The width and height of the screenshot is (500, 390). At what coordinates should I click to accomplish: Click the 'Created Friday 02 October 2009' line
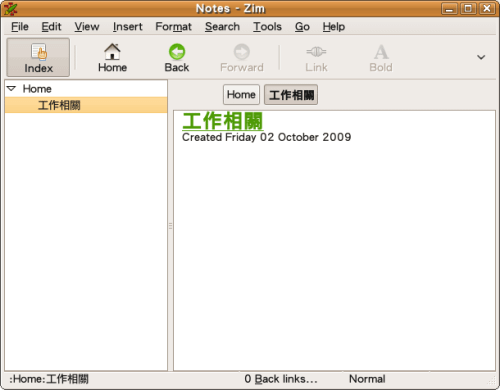coord(266,137)
